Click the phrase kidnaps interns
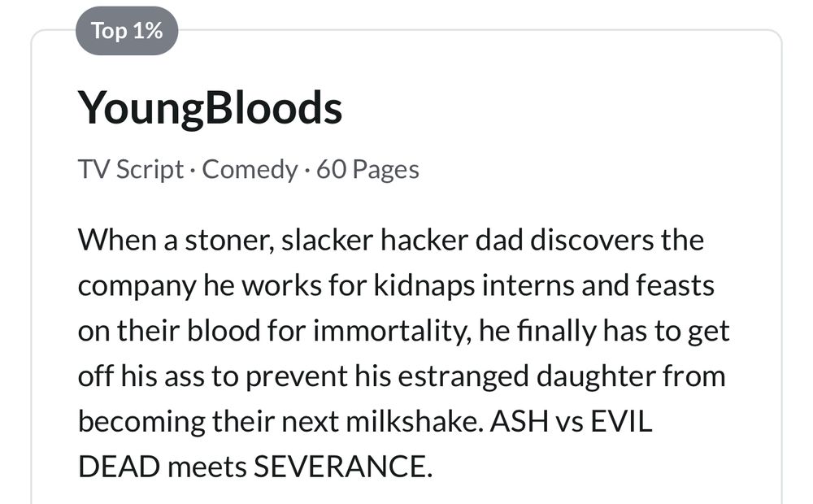The image size is (813, 504). click(474, 285)
